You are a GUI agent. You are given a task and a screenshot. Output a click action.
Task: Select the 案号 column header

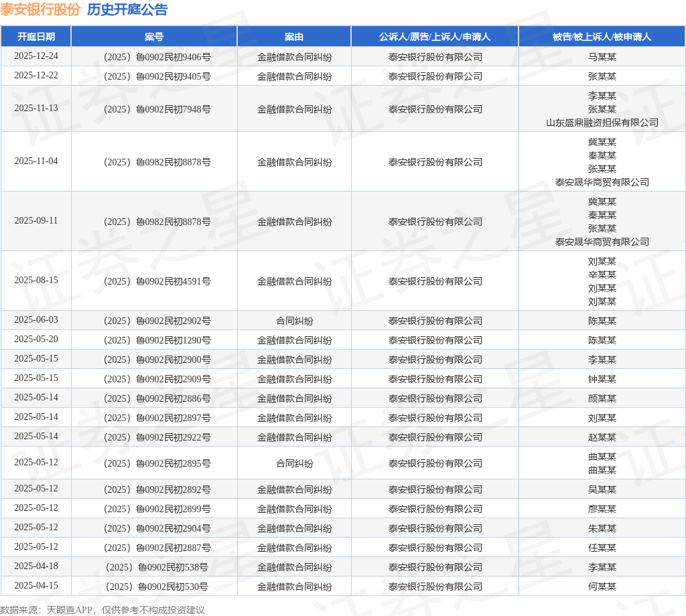(154, 37)
